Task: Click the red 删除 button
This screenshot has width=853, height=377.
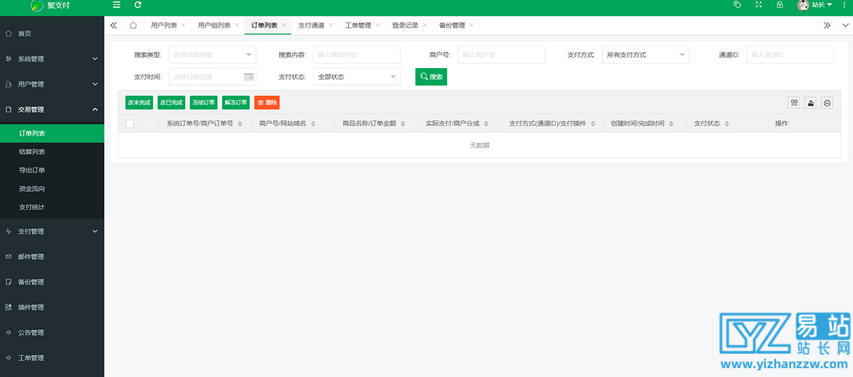Action: [267, 102]
